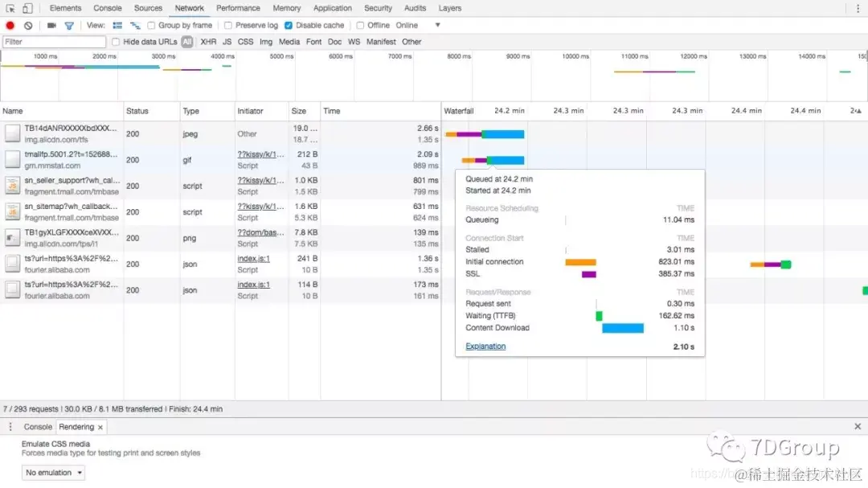The height and width of the screenshot is (488, 868).
Task: Close the bottom drawer panel
Action: click(858, 427)
